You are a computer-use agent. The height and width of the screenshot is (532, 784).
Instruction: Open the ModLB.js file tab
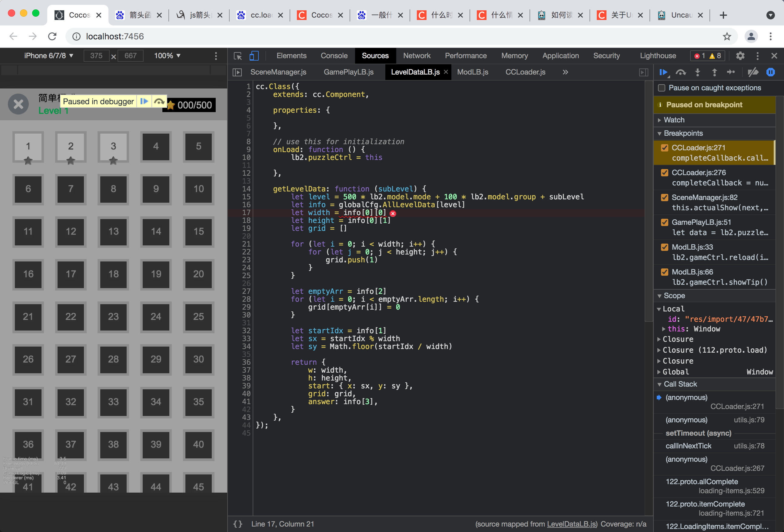coord(472,72)
